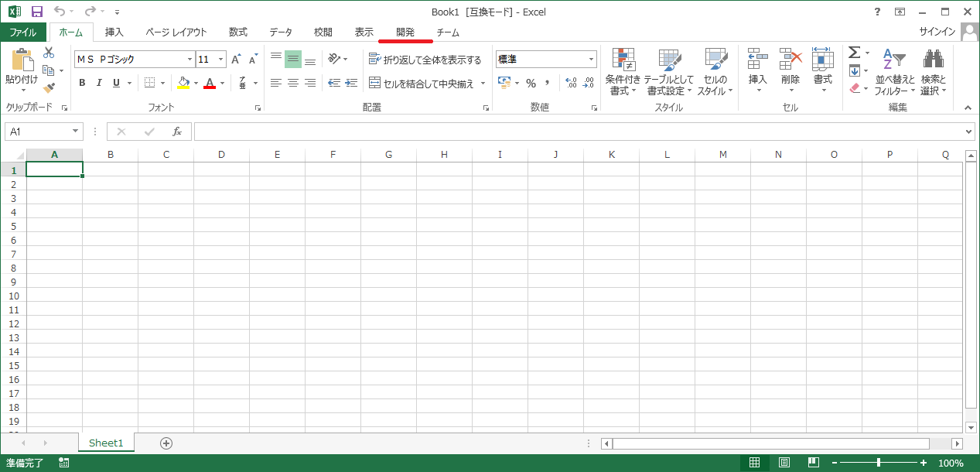
Task: Open the 挿入 (Insert) ribbon tab
Action: point(114,32)
